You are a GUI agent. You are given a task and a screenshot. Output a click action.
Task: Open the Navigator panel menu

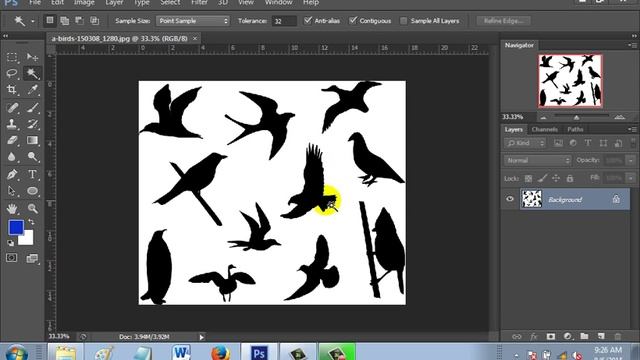(x=632, y=45)
